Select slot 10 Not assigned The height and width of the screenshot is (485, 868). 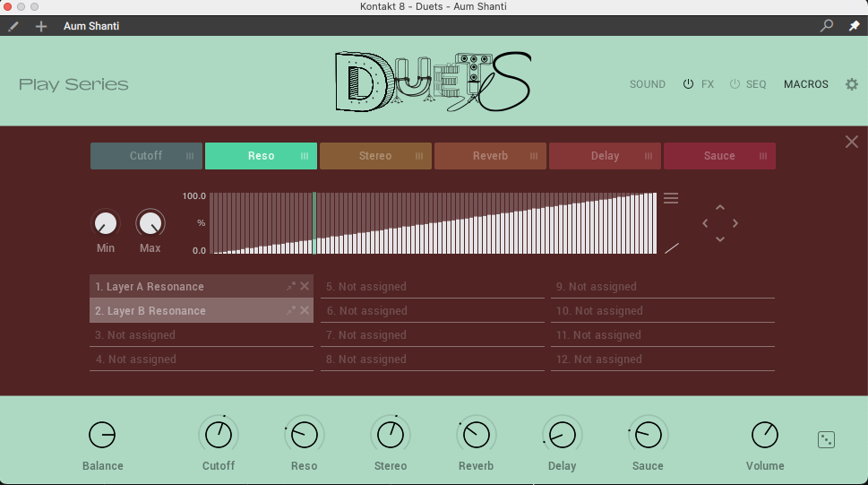click(663, 311)
